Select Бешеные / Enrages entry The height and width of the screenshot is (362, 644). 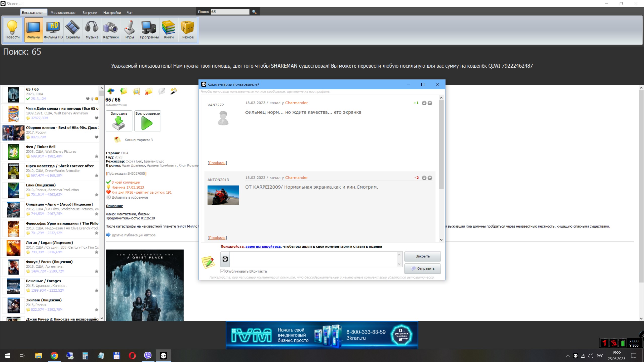point(50,286)
